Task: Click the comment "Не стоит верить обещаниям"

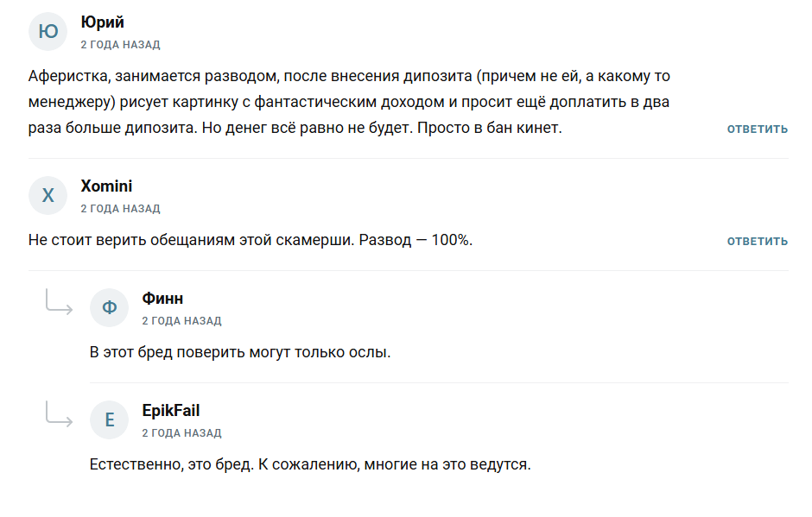Action: point(251,240)
